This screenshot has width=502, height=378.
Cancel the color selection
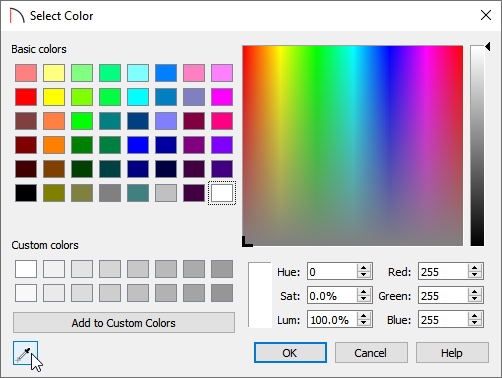[371, 353]
